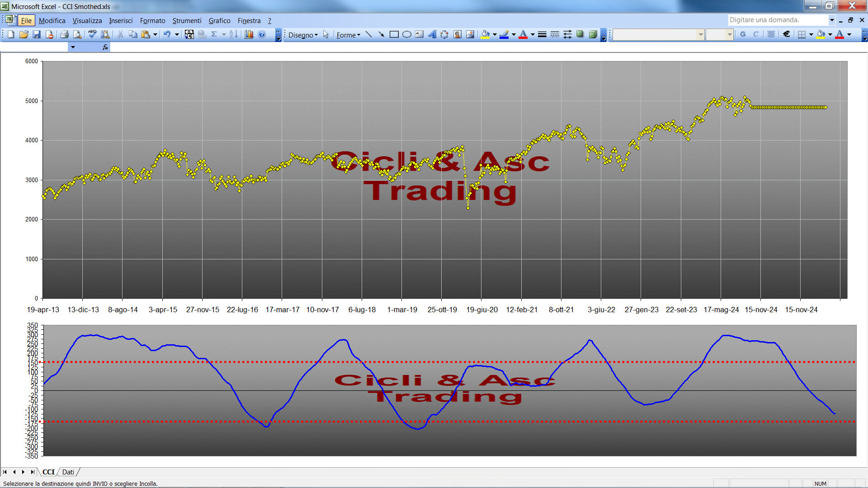Open the Inserisci menu
The image size is (868, 488).
(121, 20)
